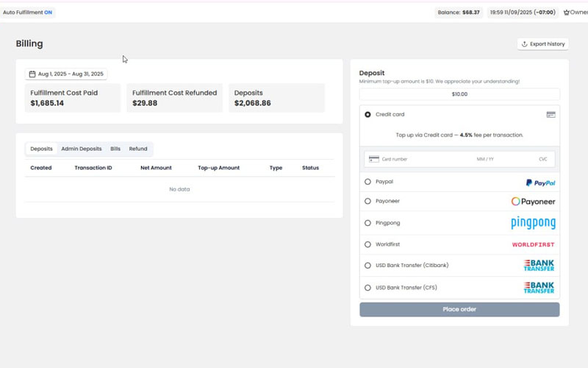
Task: Select USD Bank Transfer (Citibank) option
Action: [367, 266]
